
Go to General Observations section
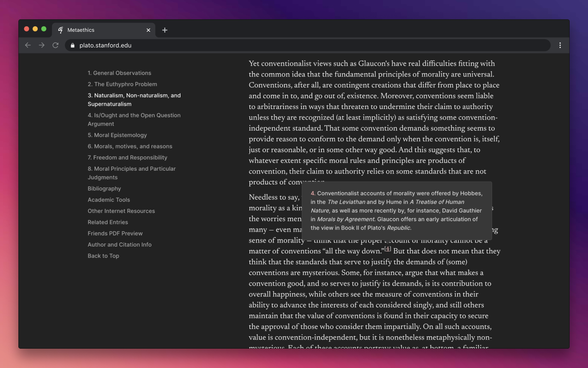click(x=119, y=73)
